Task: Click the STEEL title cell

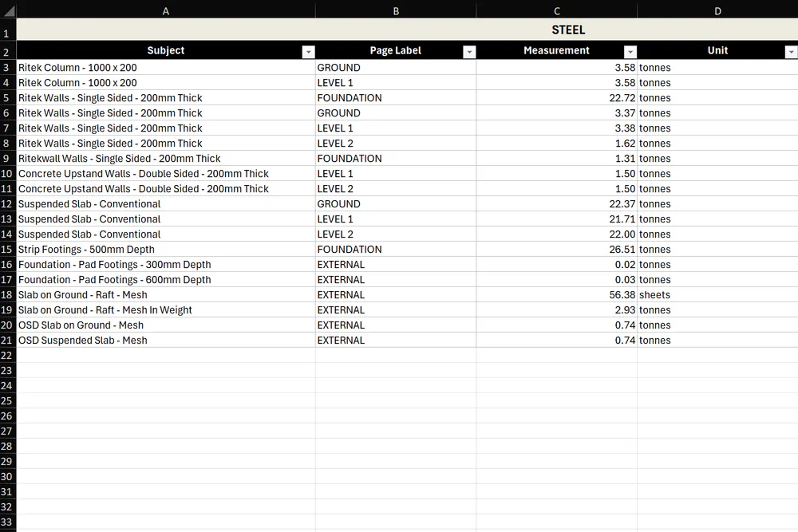Action: tap(407, 30)
